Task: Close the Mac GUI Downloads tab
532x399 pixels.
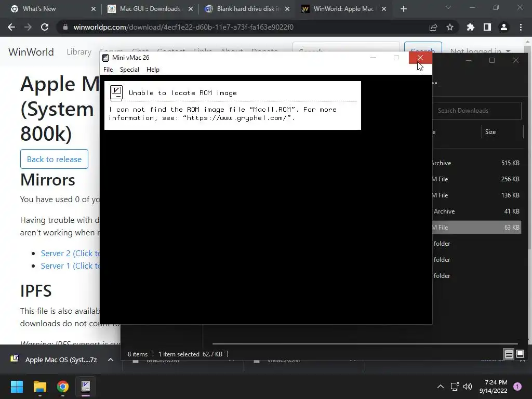Action: tap(191, 9)
